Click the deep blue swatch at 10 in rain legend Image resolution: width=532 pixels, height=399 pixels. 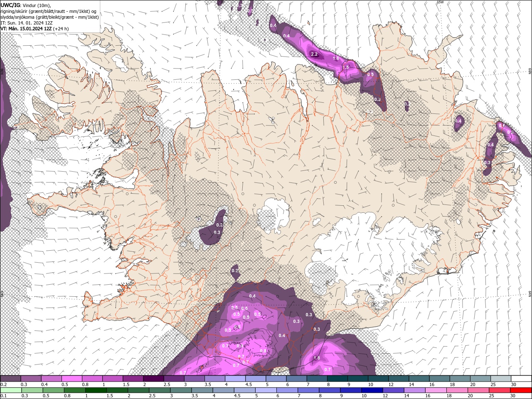[372, 390]
